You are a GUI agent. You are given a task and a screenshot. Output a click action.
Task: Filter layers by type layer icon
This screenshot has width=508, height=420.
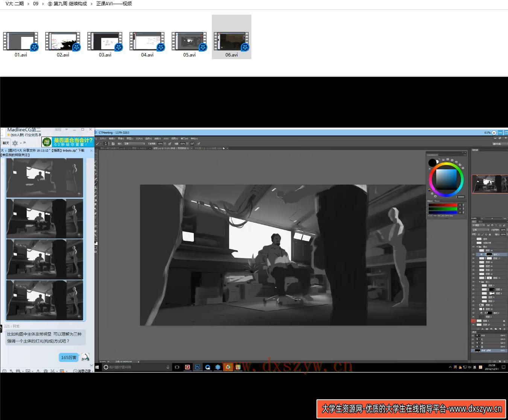click(496, 225)
